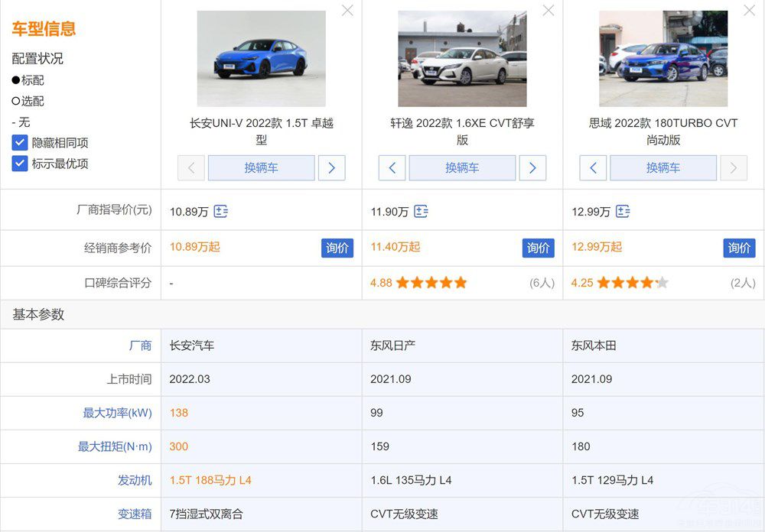The height and width of the screenshot is (532, 765).
Task: Open price details icon next to 12.99万
Action: click(623, 212)
